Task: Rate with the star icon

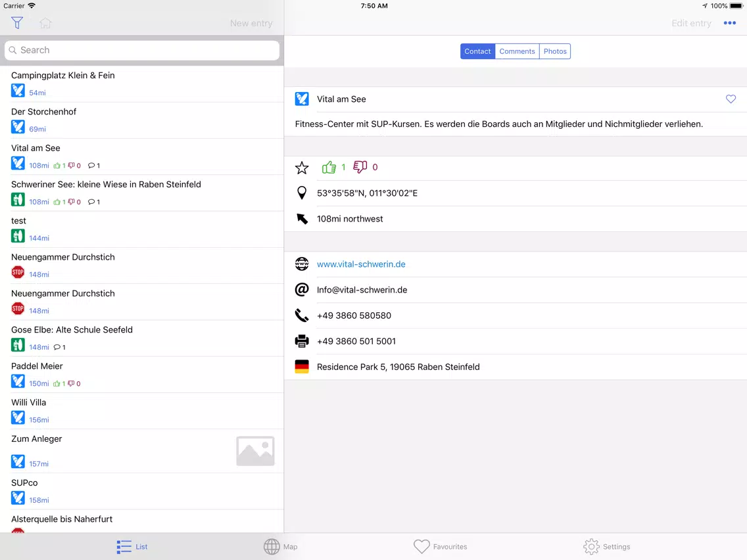Action: [x=302, y=168]
